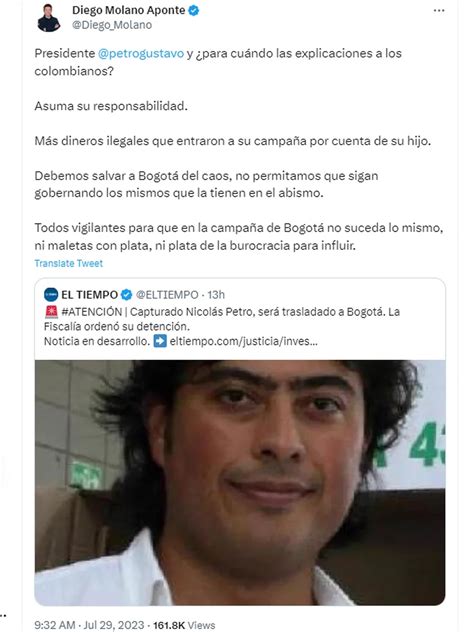474x632 pixels.
Task: Open the EL TIEMPO account name
Action: (x=89, y=295)
